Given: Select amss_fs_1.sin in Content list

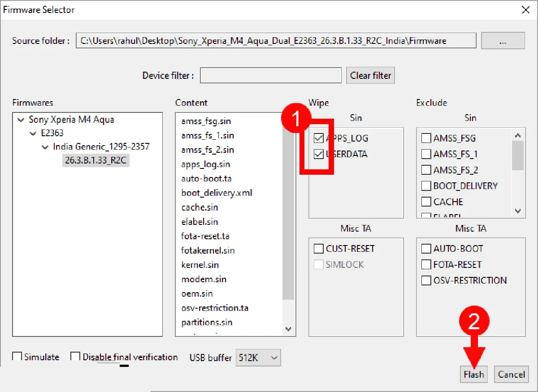Looking at the screenshot, I should tap(208, 135).
